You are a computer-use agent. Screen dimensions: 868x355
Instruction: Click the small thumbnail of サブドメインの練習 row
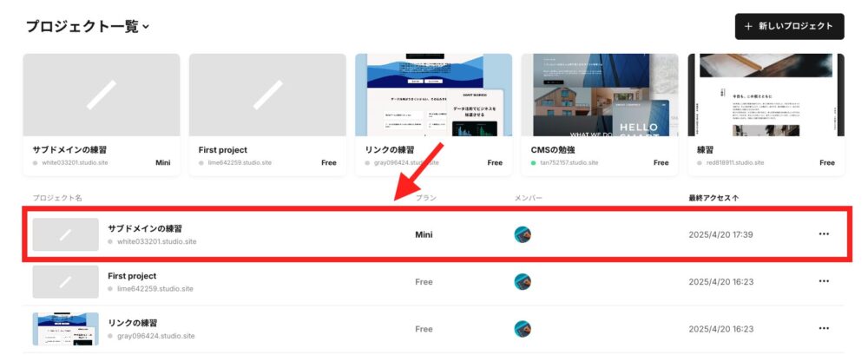point(65,234)
